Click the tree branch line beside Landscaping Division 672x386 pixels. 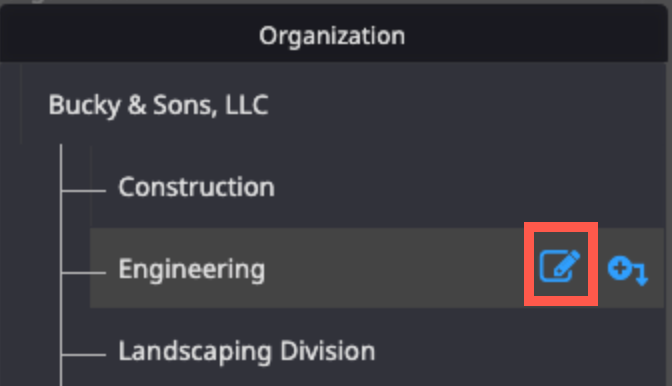pyautogui.click(x=84, y=355)
